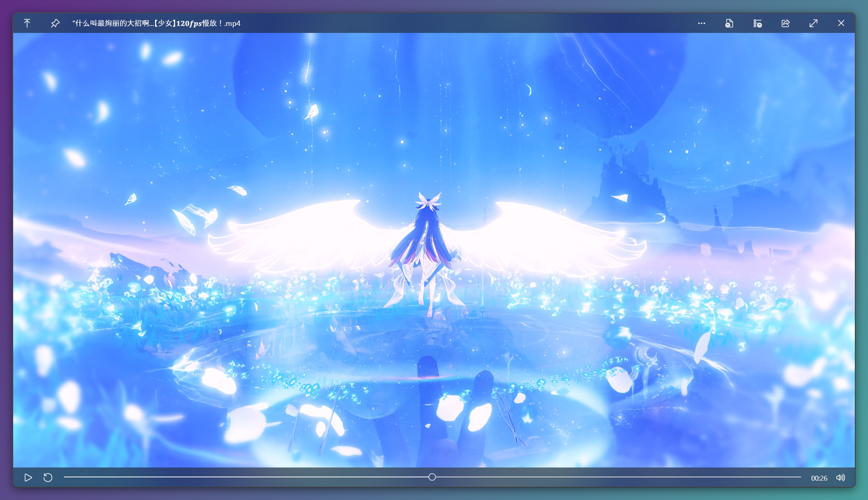Image resolution: width=868 pixels, height=500 pixels.
Task: Play the paused video
Action: [x=28, y=477]
